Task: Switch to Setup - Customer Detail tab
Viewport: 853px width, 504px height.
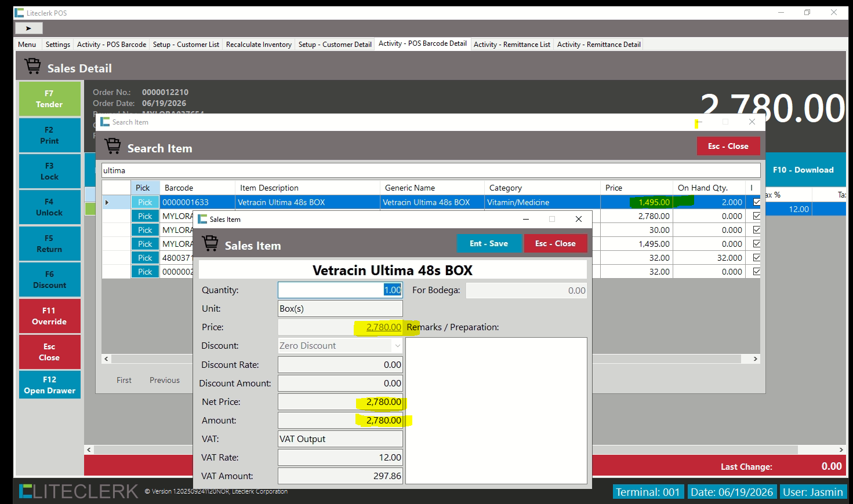Action: (335, 45)
